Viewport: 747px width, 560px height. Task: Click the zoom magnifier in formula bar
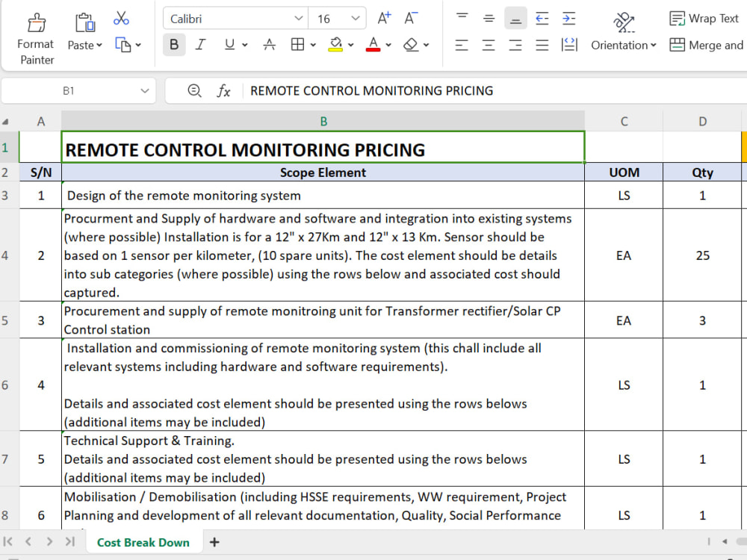pos(194,90)
